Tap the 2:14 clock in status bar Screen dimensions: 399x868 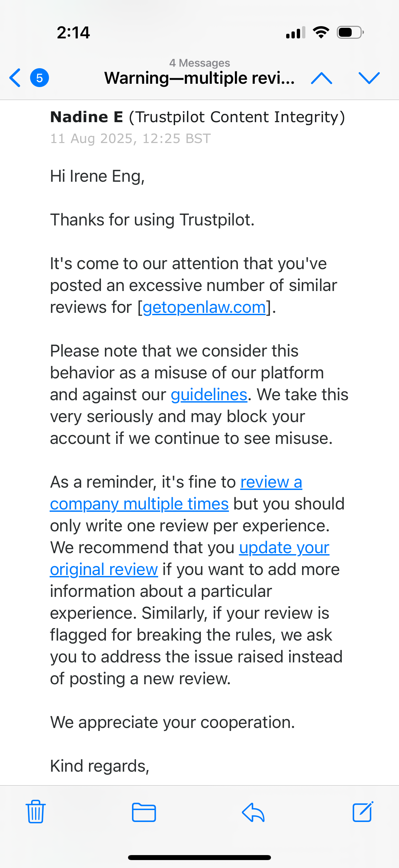[x=73, y=33]
